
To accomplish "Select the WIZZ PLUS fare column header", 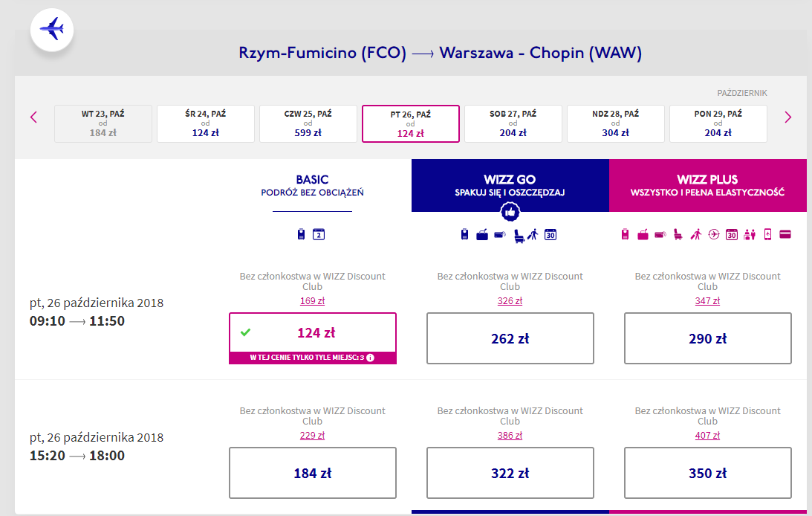I will click(707, 185).
